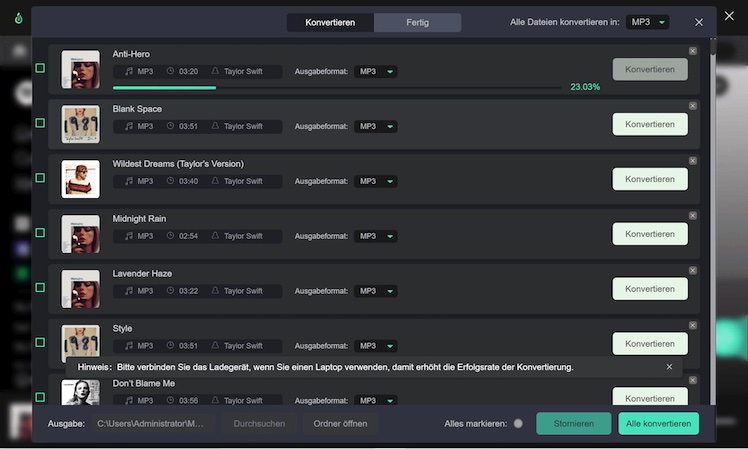The height and width of the screenshot is (449, 748).
Task: Enable the Alles markieren radio button
Action: tap(518, 423)
